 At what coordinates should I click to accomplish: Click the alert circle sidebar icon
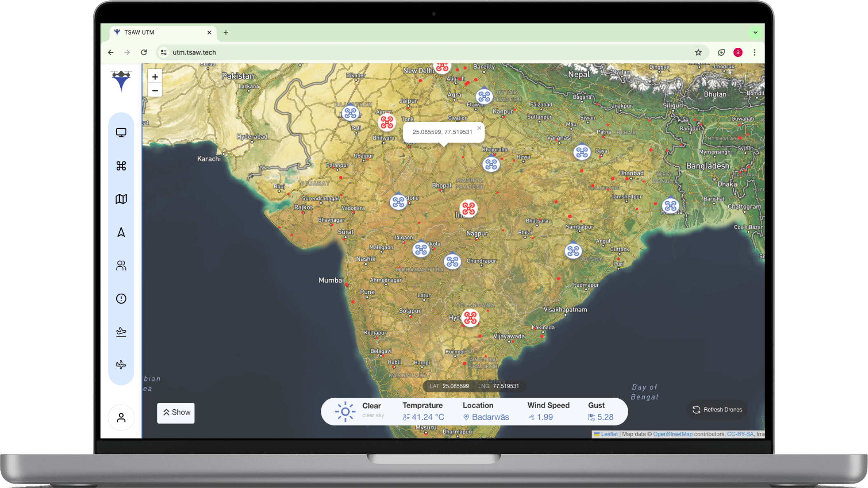click(121, 299)
